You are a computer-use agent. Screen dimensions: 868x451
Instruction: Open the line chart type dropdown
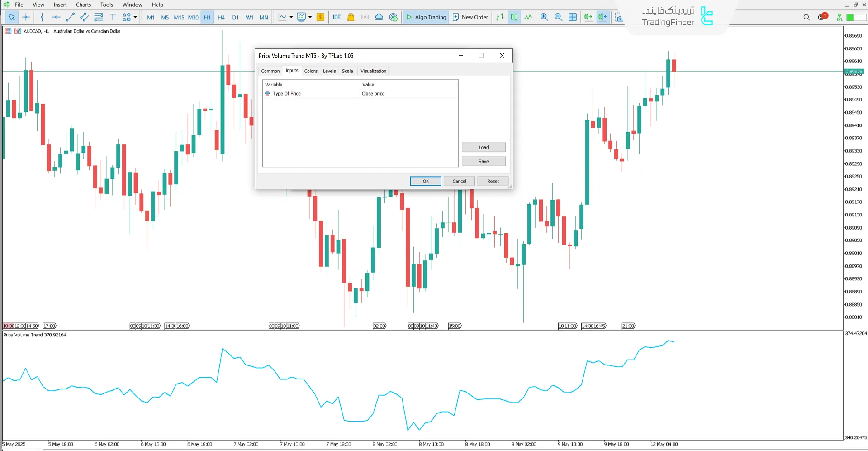(291, 17)
